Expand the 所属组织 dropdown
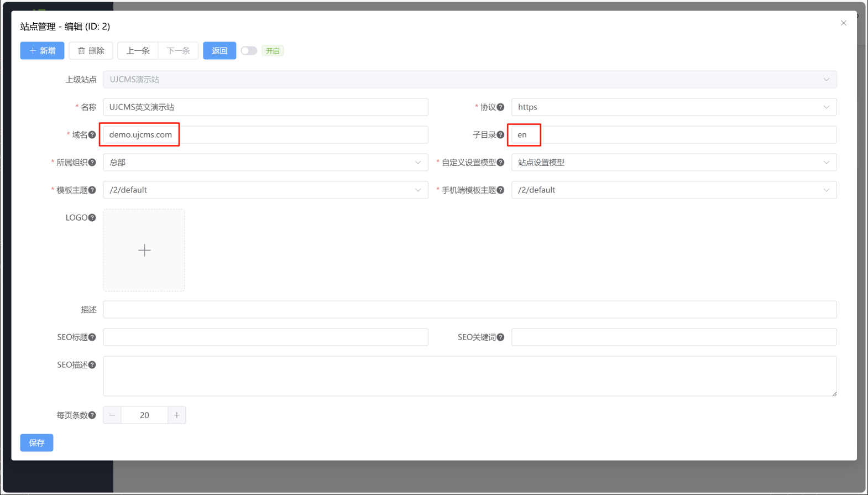The image size is (868, 495). (x=265, y=163)
